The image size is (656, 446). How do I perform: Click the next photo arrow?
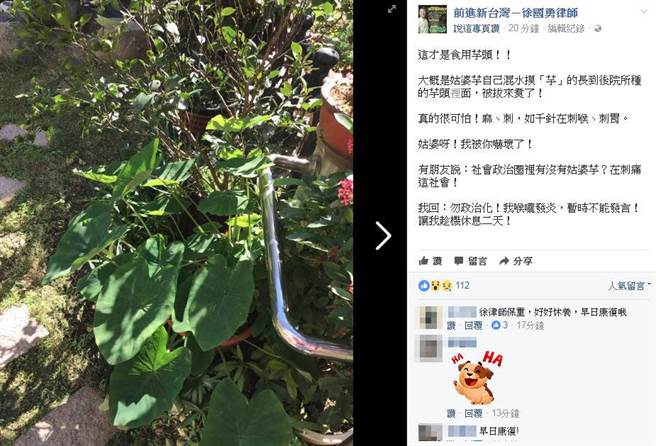click(383, 236)
